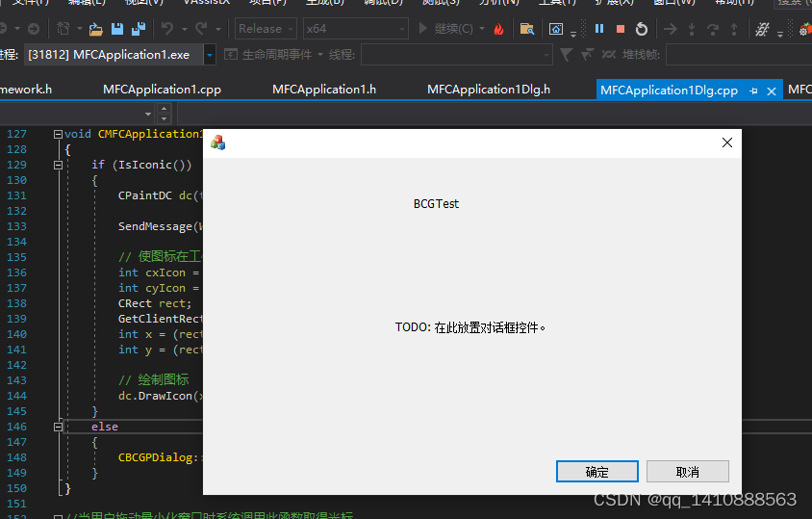Close the MFCApplication1Dlg.cpp tab
Screen dimensions: 812x519
pos(772,91)
